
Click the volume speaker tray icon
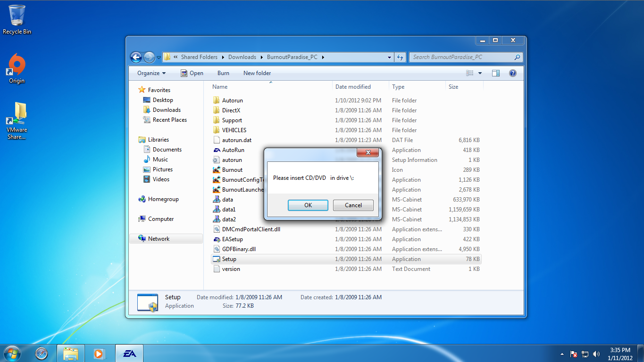coord(596,354)
